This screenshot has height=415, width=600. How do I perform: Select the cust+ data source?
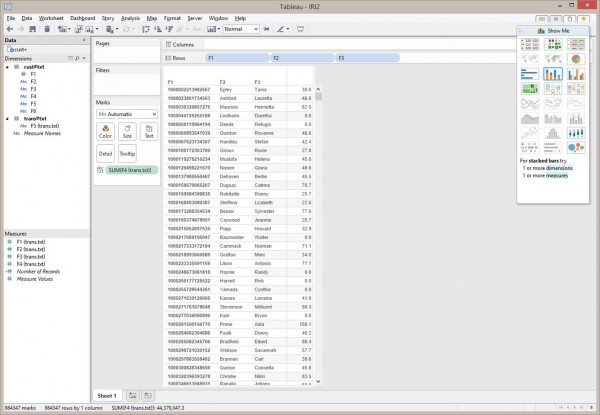point(18,50)
